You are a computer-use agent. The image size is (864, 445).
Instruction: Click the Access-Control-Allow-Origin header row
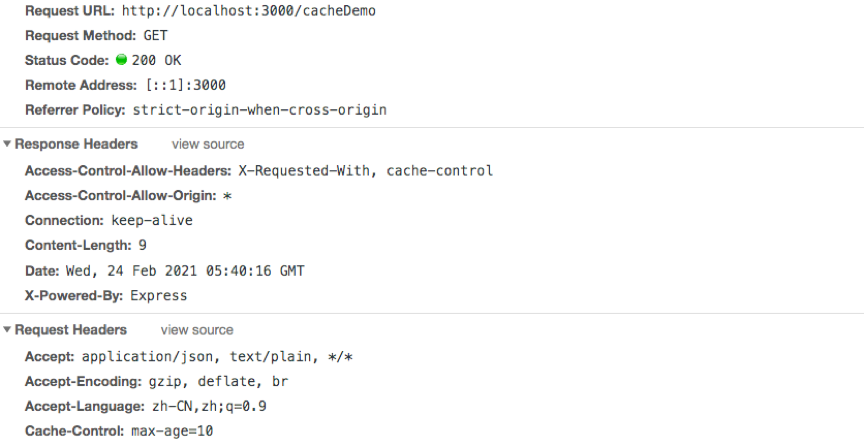(x=128, y=196)
